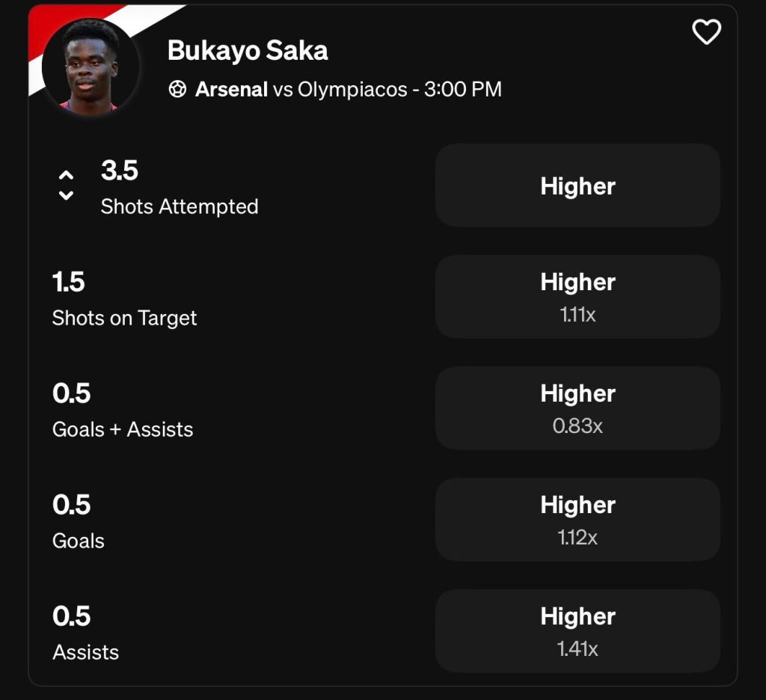Click the 0.5 value above Goals

pyautogui.click(x=71, y=505)
